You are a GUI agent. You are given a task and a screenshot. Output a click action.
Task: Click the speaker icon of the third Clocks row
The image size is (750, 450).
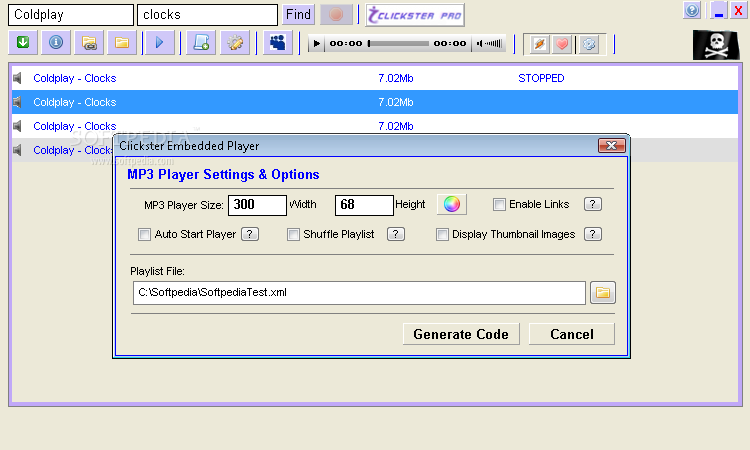17,126
